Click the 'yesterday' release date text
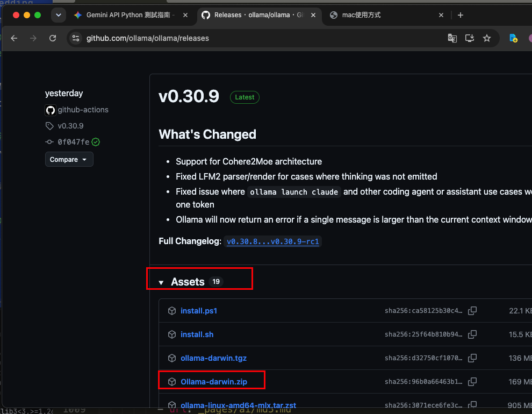532x414 pixels. tap(64, 94)
